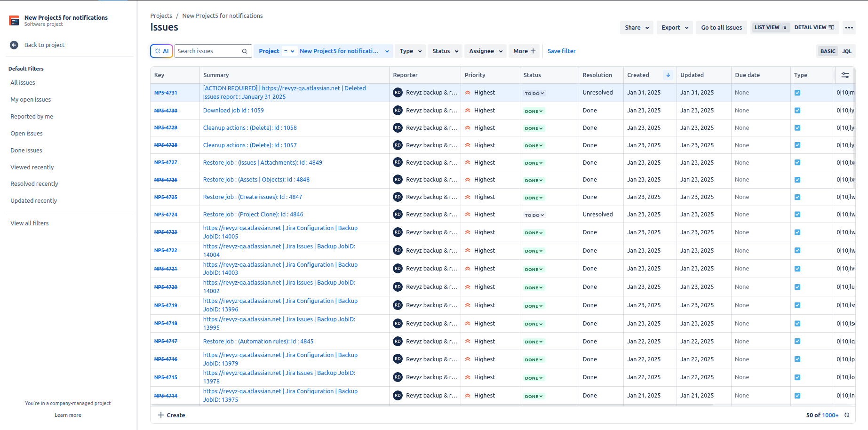Click the magnifier icon in search box
The width and height of the screenshot is (868, 430).
[x=245, y=51]
